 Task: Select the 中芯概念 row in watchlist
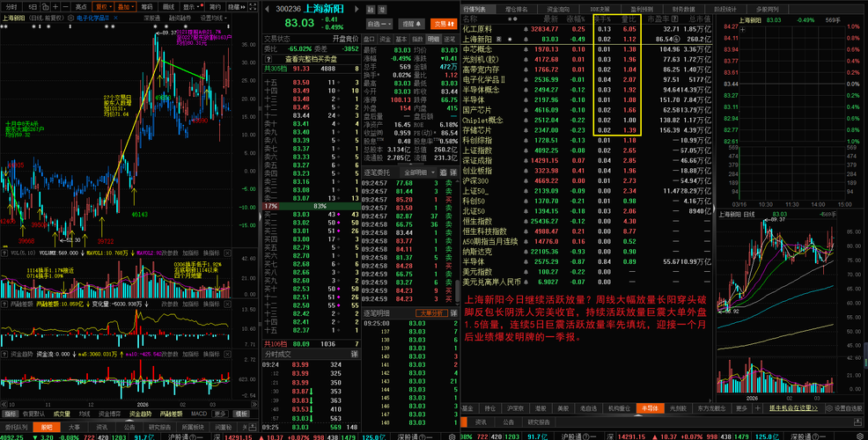(x=587, y=48)
